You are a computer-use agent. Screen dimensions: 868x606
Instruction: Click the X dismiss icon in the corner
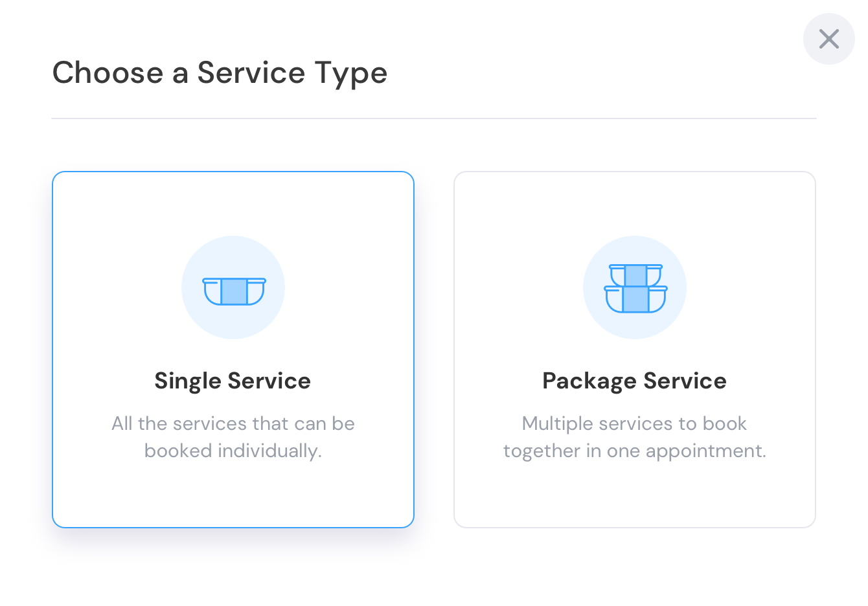(x=829, y=39)
